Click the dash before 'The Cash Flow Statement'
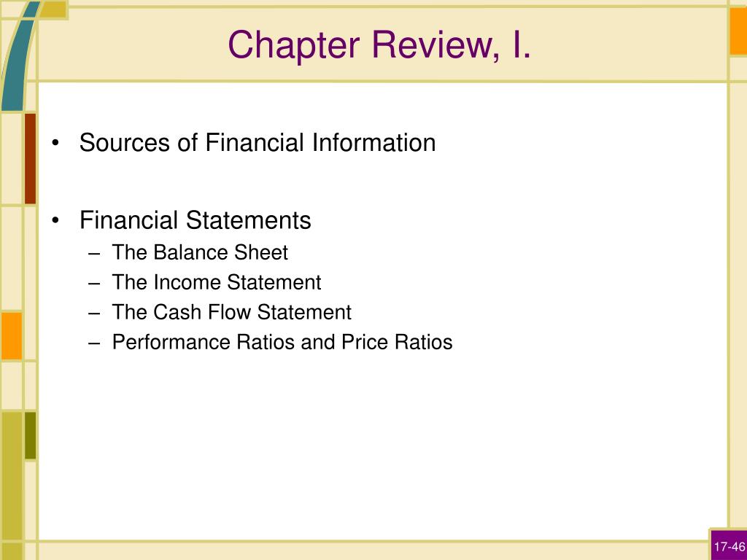This screenshot has width=747, height=560. [94, 314]
